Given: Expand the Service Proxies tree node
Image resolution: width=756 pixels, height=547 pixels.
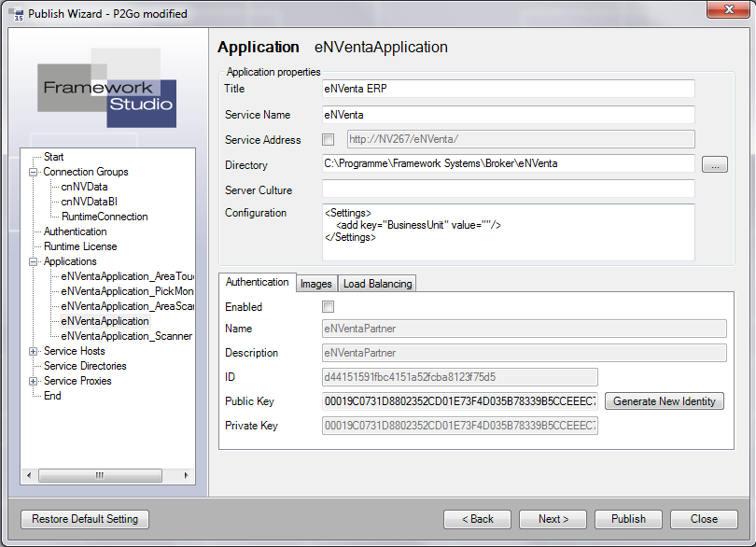Looking at the screenshot, I should point(34,382).
